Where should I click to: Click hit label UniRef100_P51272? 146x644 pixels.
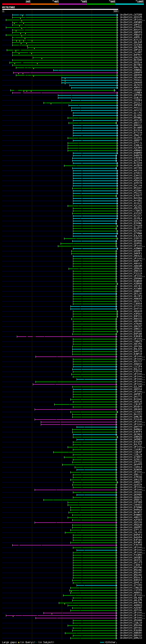(131, 193)
